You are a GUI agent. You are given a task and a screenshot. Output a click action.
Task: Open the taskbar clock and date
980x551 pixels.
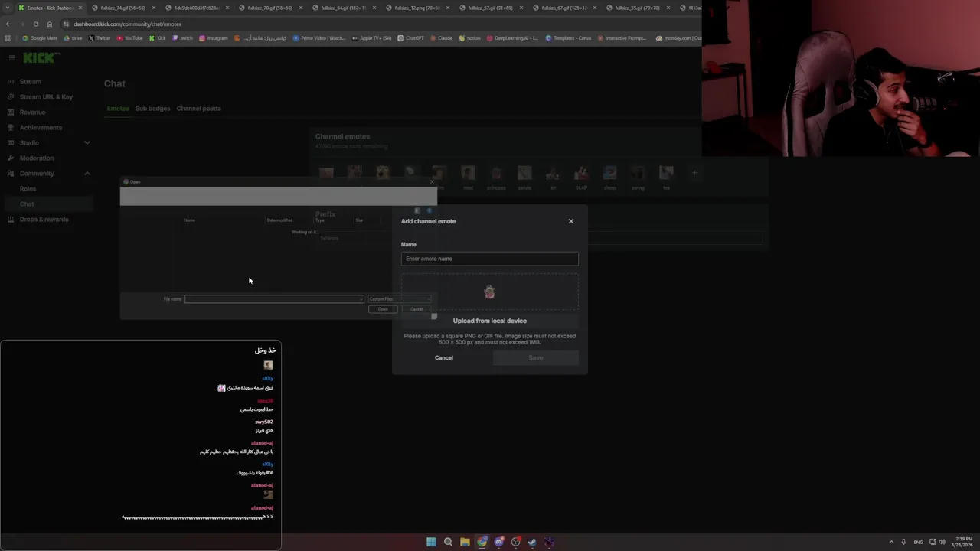pyautogui.click(x=962, y=542)
